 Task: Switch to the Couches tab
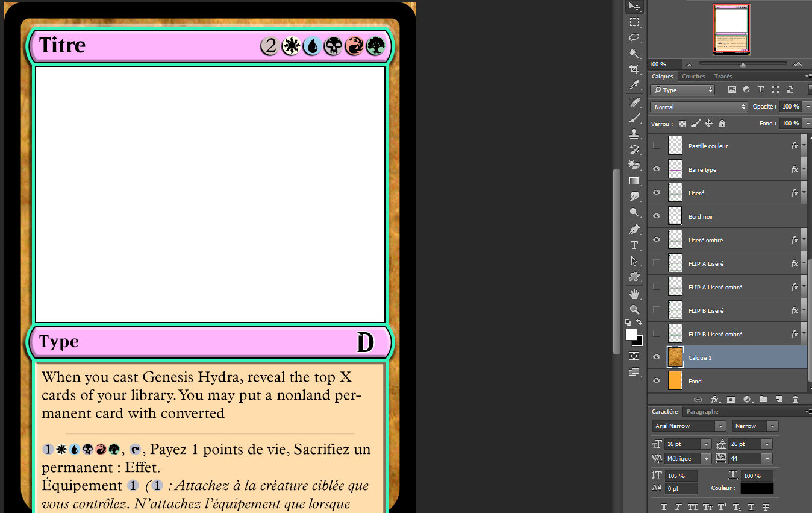[693, 77]
